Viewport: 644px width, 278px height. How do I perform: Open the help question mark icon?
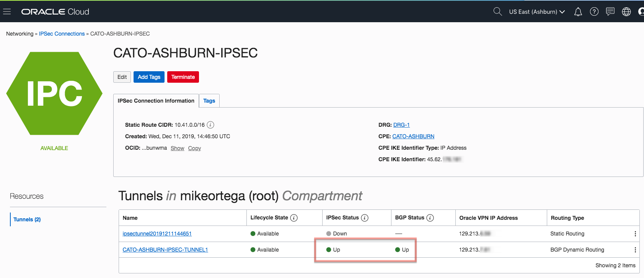594,12
